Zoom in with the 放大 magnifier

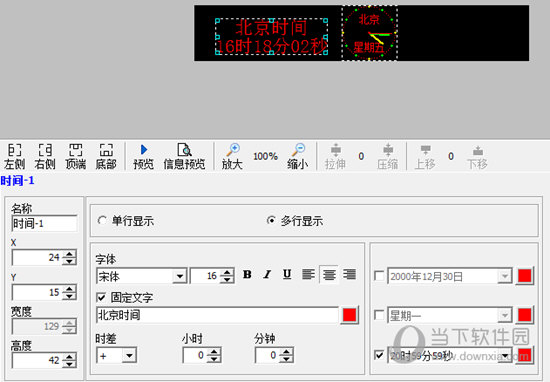point(232,156)
